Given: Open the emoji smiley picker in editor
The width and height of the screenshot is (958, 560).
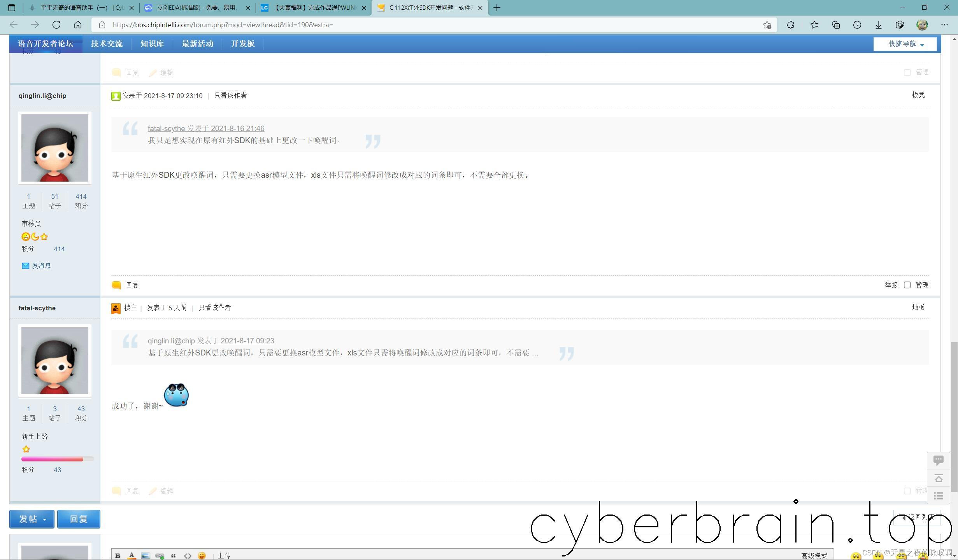Looking at the screenshot, I should point(202,555).
